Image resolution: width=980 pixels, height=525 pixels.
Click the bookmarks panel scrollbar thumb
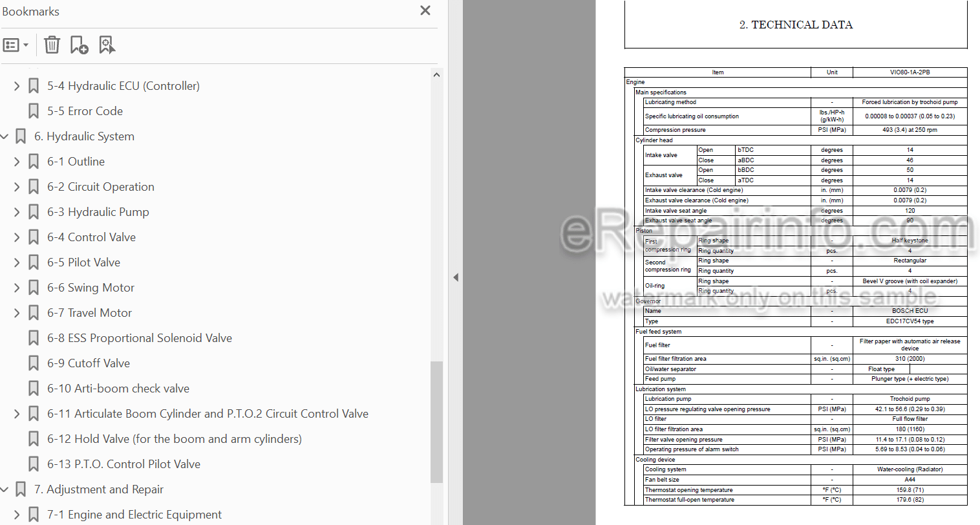click(437, 422)
